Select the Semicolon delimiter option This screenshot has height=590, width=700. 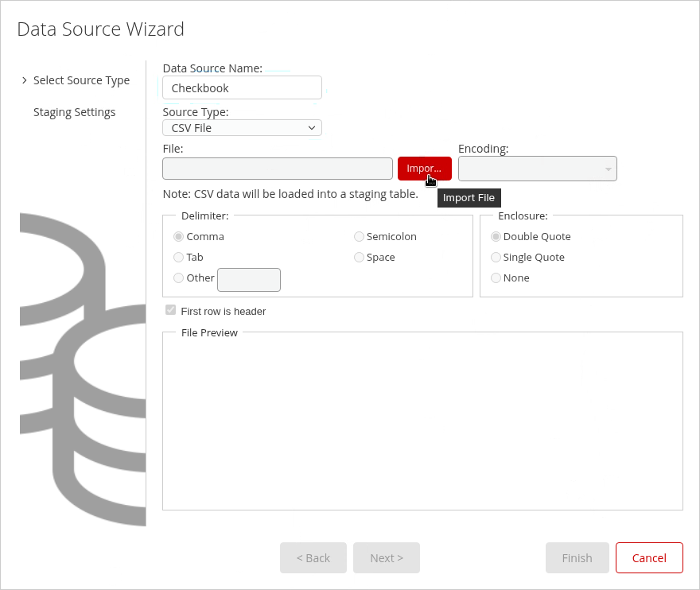pos(360,237)
